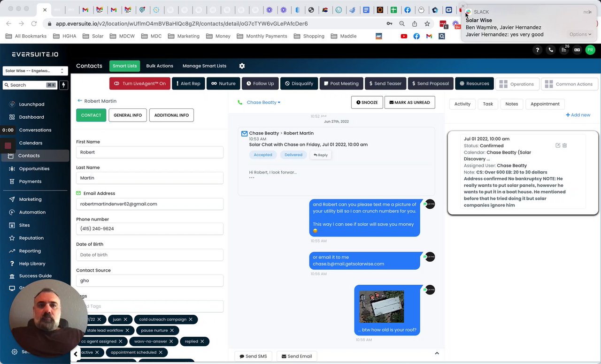
Task: Snooze this conversation
Action: click(x=367, y=102)
